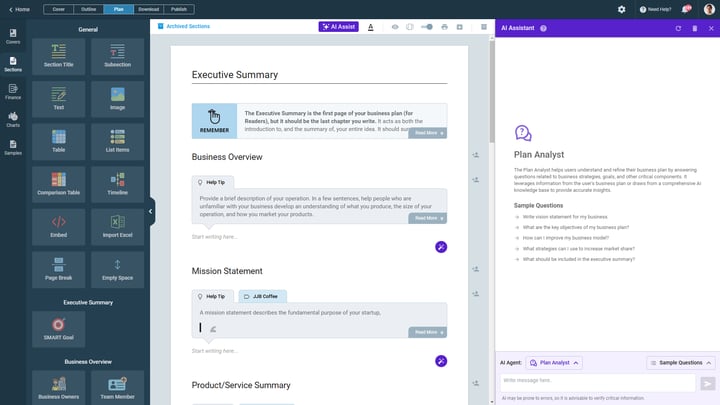Insert an Import Excel block

click(117, 227)
